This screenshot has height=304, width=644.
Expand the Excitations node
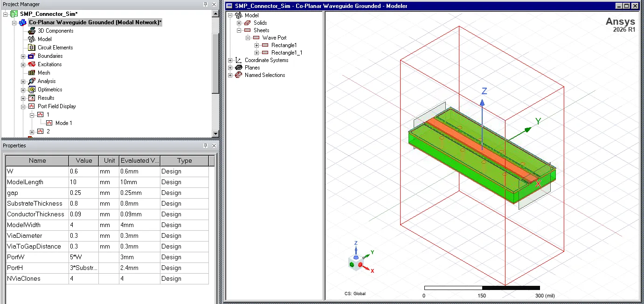coord(23,64)
